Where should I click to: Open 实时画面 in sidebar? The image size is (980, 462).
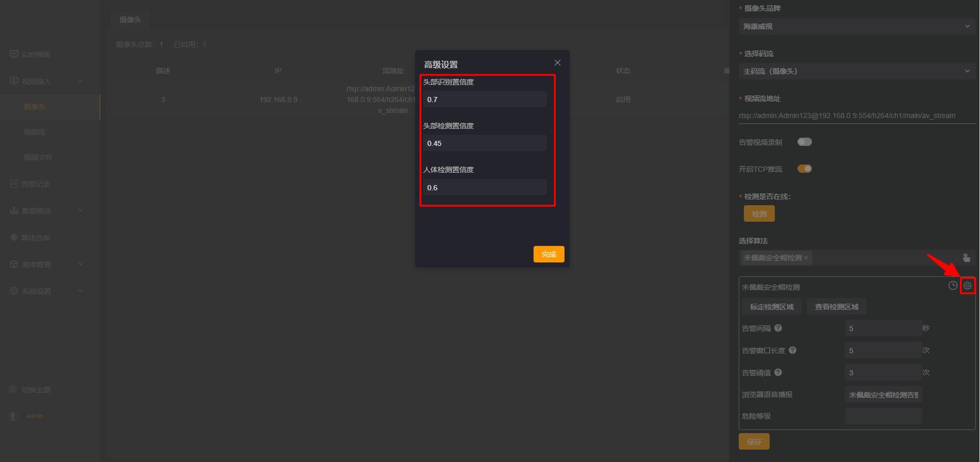pyautogui.click(x=36, y=55)
